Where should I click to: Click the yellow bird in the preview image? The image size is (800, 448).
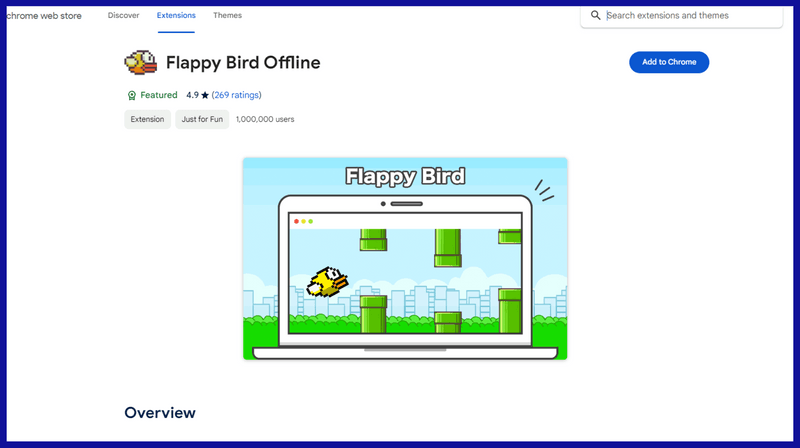pos(327,281)
